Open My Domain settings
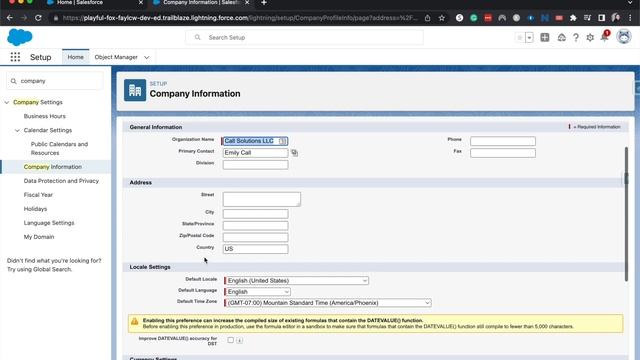This screenshot has height=360, width=640. 39,237
